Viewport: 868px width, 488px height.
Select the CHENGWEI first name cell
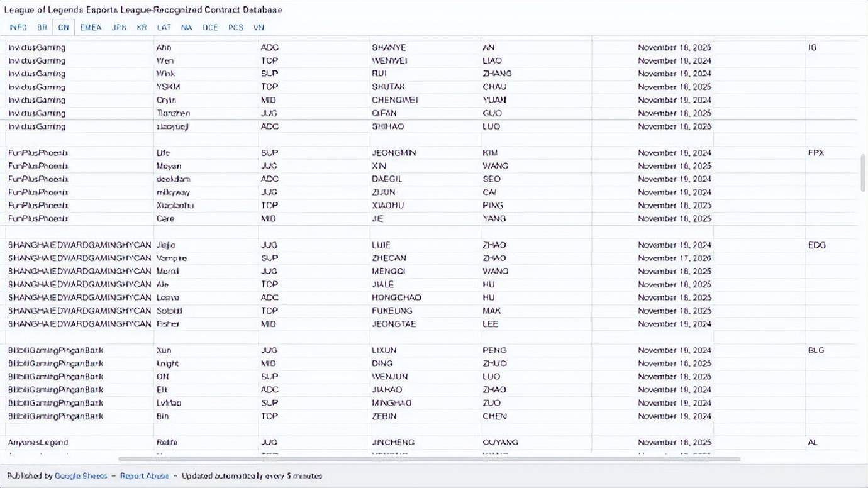pos(425,100)
